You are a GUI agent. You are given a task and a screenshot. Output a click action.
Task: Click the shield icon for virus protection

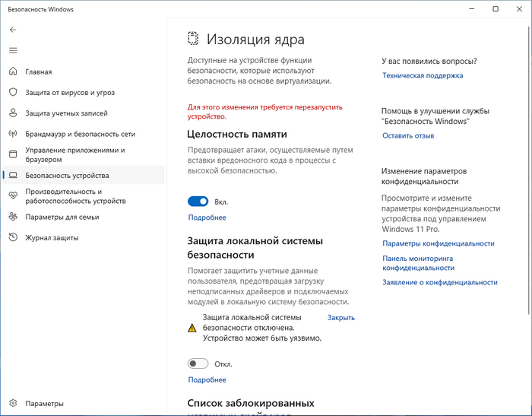13,93
